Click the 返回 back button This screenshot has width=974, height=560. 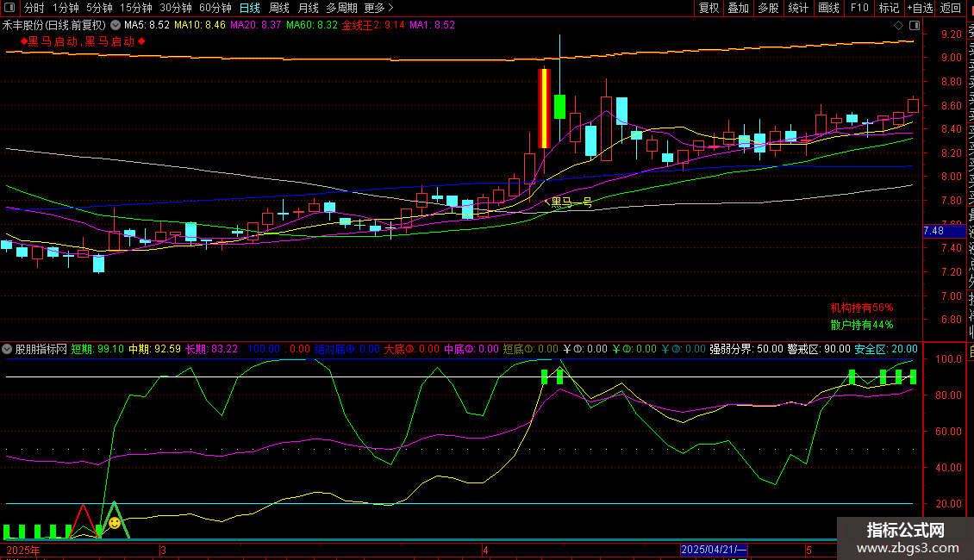click(950, 8)
